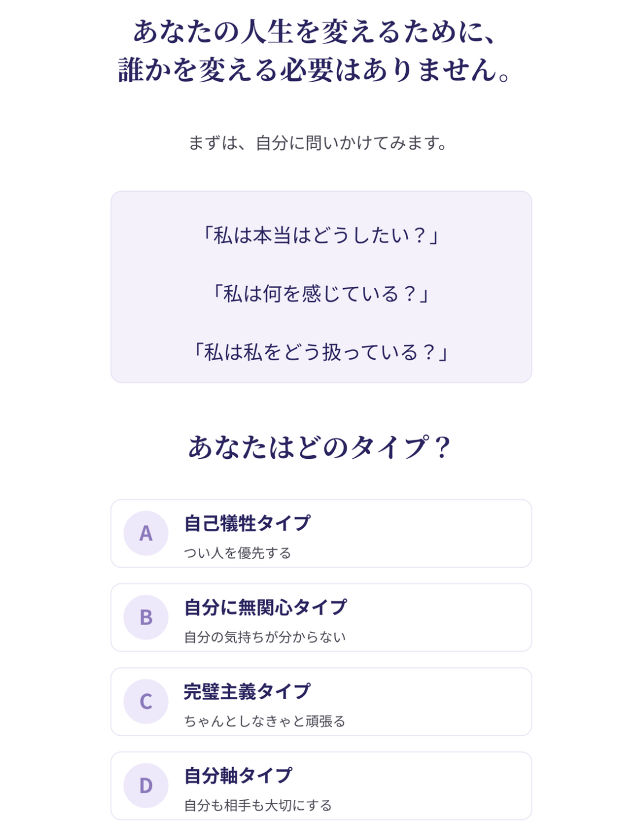626x840 pixels.
Task: Click the question 「私は何を感じている？」
Action: click(x=321, y=294)
